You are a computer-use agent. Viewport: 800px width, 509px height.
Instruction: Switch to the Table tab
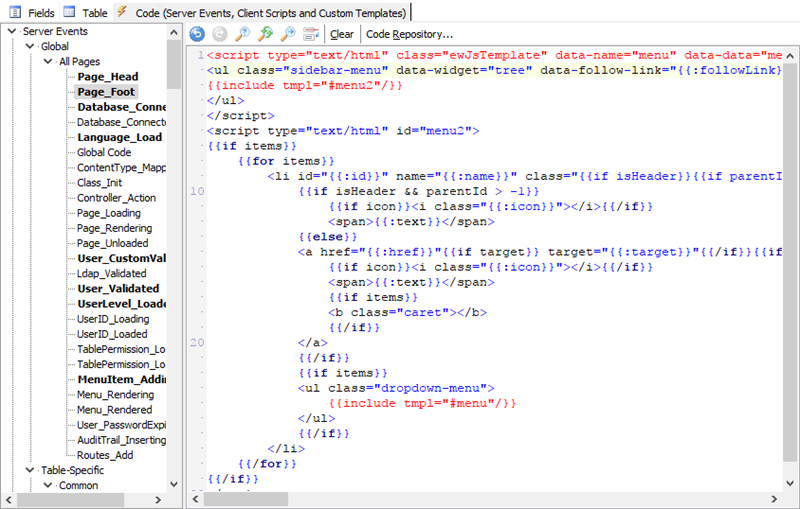click(95, 13)
